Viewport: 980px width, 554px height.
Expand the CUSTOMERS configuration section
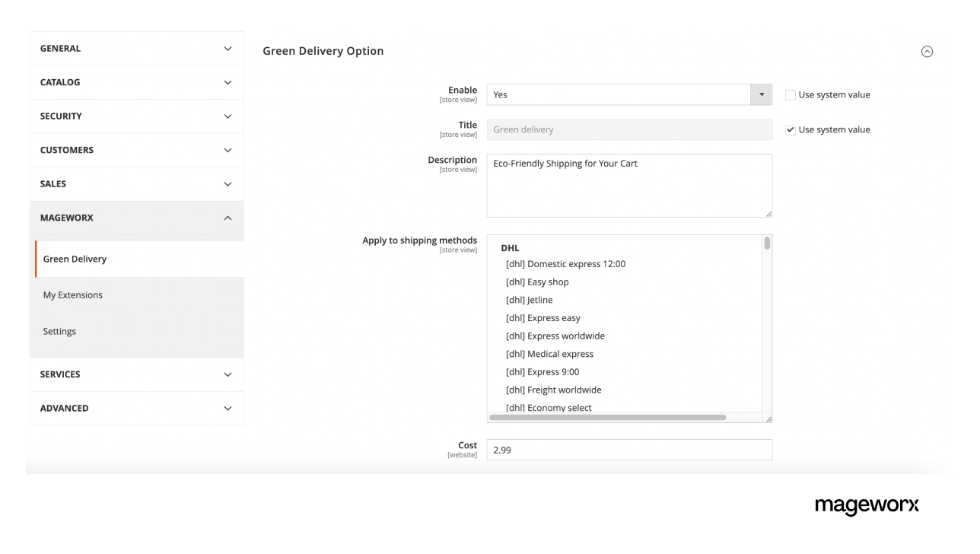tap(136, 150)
